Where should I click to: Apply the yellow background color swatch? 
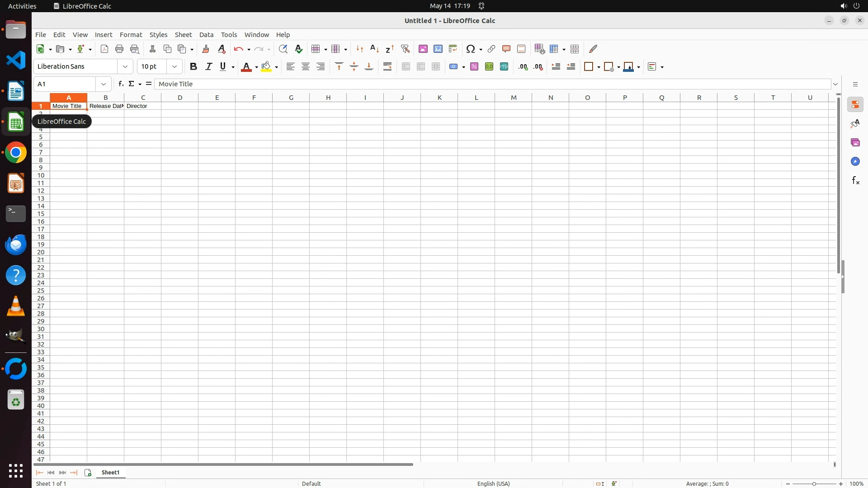[x=266, y=67]
